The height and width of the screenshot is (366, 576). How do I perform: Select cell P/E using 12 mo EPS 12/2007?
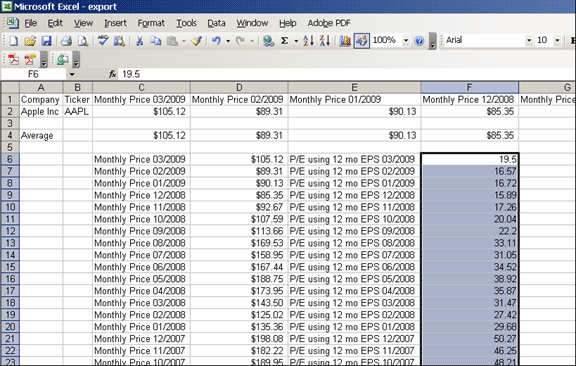click(x=354, y=338)
